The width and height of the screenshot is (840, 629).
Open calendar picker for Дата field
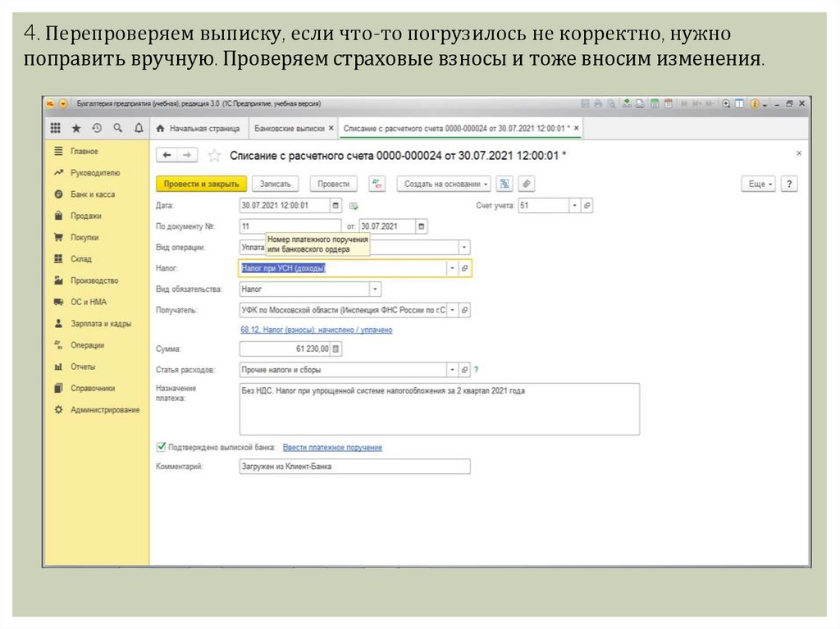click(x=336, y=206)
